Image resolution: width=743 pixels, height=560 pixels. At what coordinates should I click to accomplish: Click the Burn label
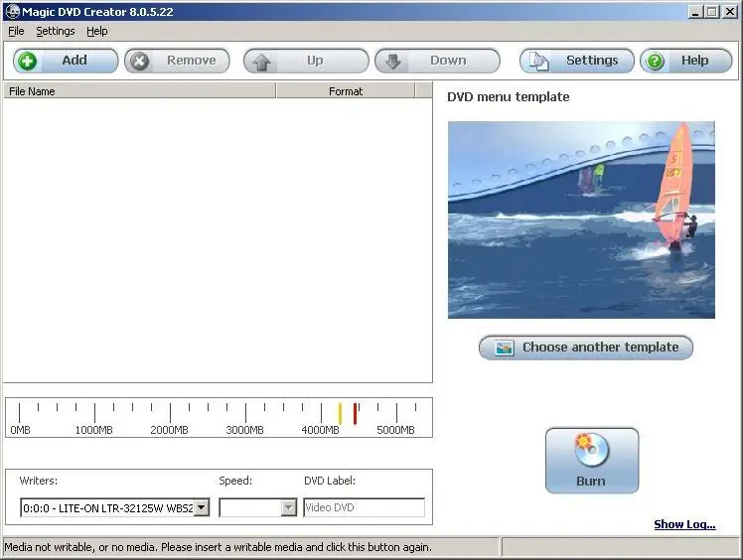pos(591,481)
